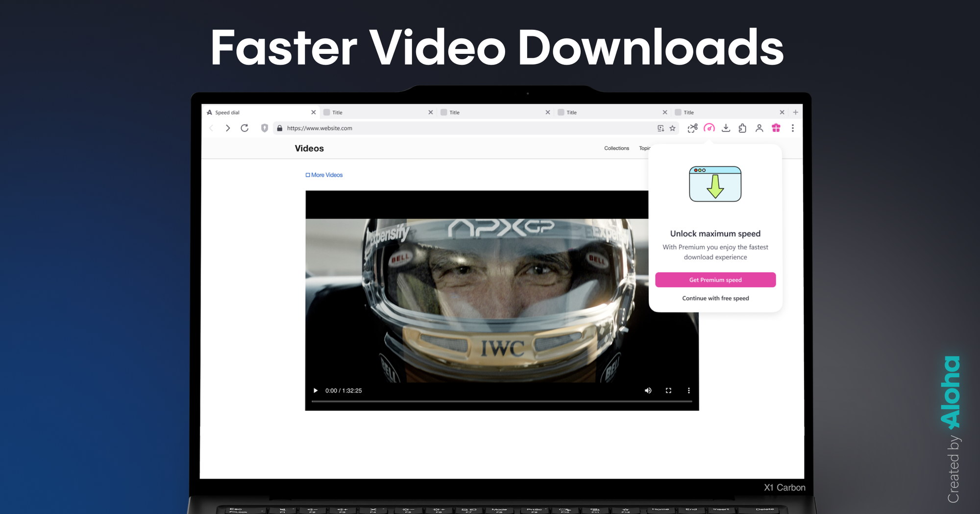
Task: Choose Continue with free speed
Action: click(715, 298)
